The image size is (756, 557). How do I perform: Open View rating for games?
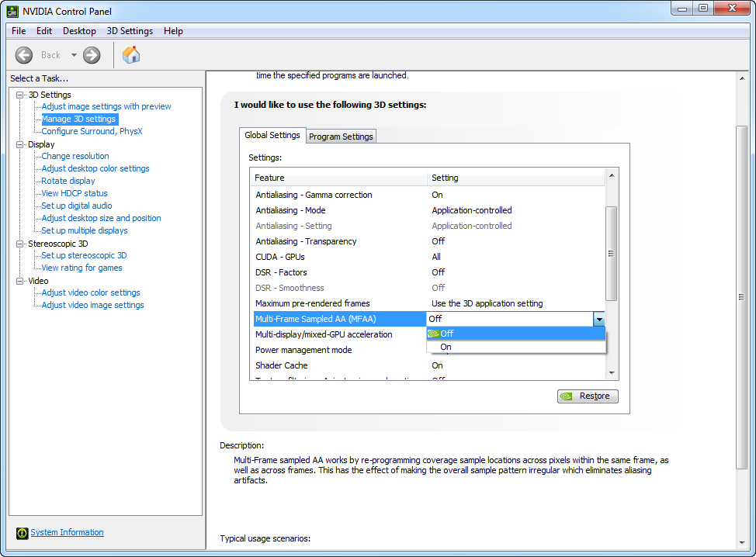tap(82, 268)
